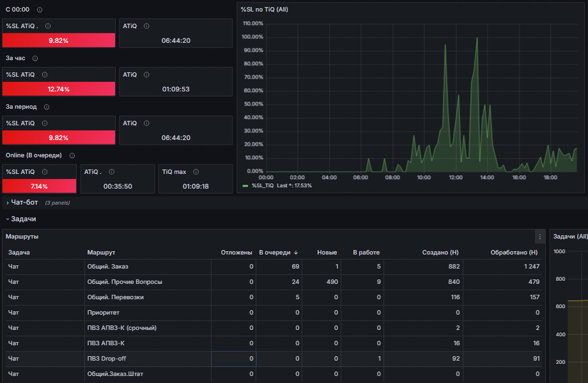Select the 'ПВЗ Drop-off' Отложены cell

click(x=234, y=359)
